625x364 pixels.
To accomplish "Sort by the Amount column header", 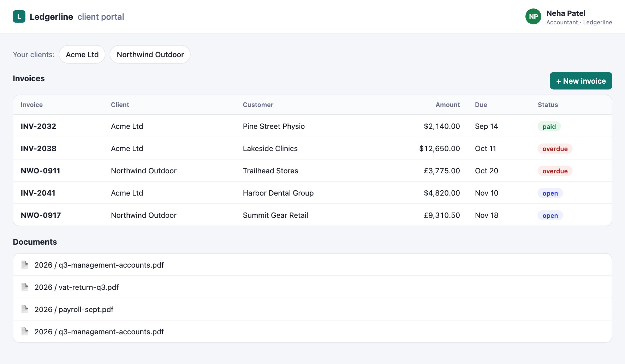I will 448,105.
